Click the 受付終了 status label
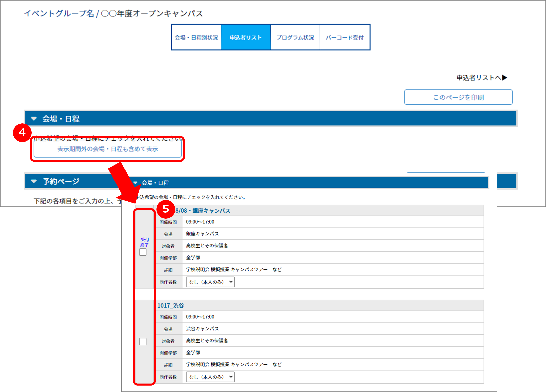This screenshot has width=546, height=392. coord(144,242)
